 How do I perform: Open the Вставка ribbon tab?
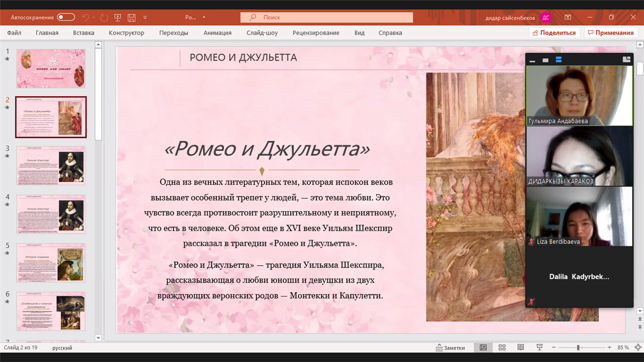coord(84,33)
